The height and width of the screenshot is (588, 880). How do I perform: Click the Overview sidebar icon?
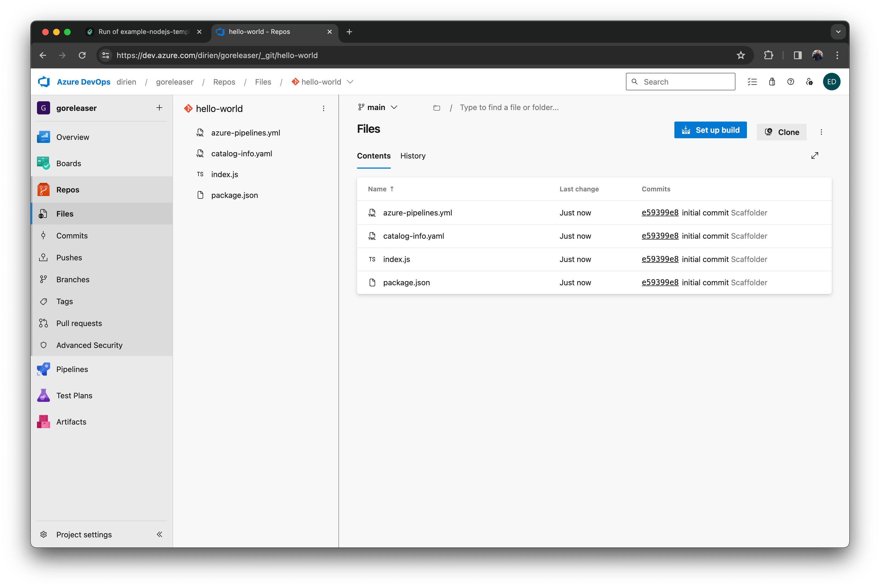click(x=44, y=137)
